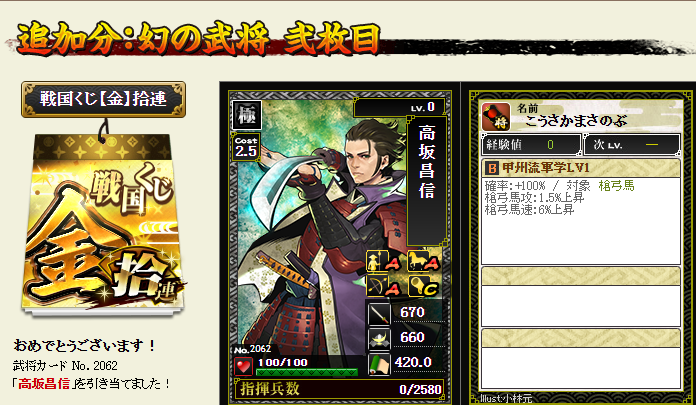Click the spear infantry aptitude icon

(377, 262)
